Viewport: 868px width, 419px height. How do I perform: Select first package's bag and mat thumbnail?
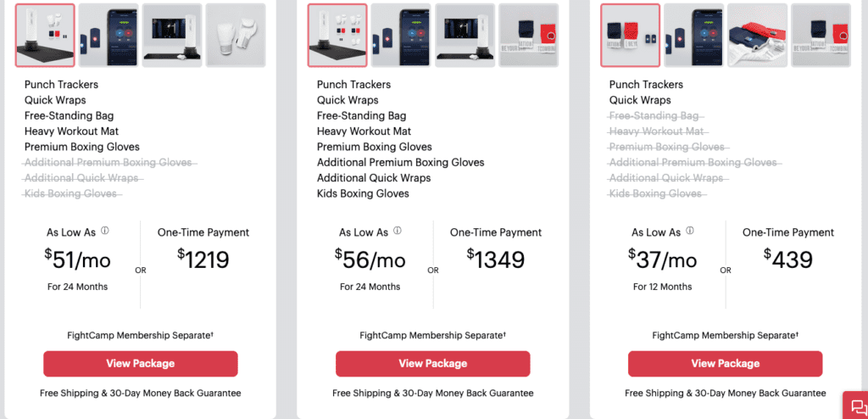(x=46, y=36)
